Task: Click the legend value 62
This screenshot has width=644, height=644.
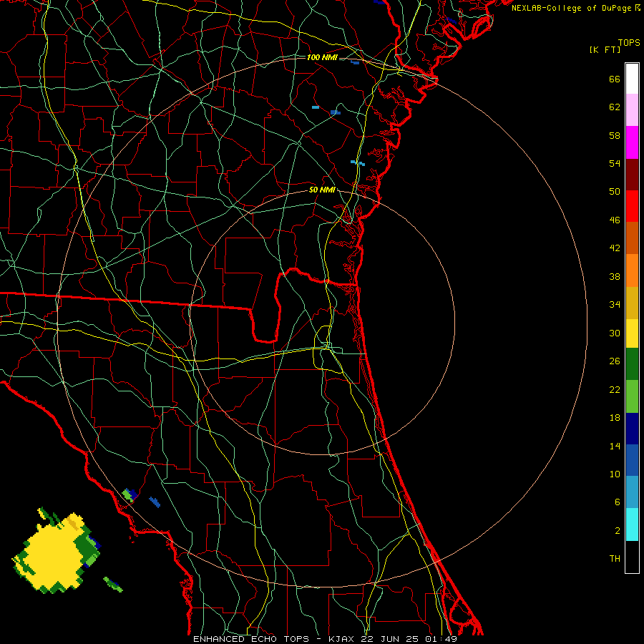Action: [615, 107]
